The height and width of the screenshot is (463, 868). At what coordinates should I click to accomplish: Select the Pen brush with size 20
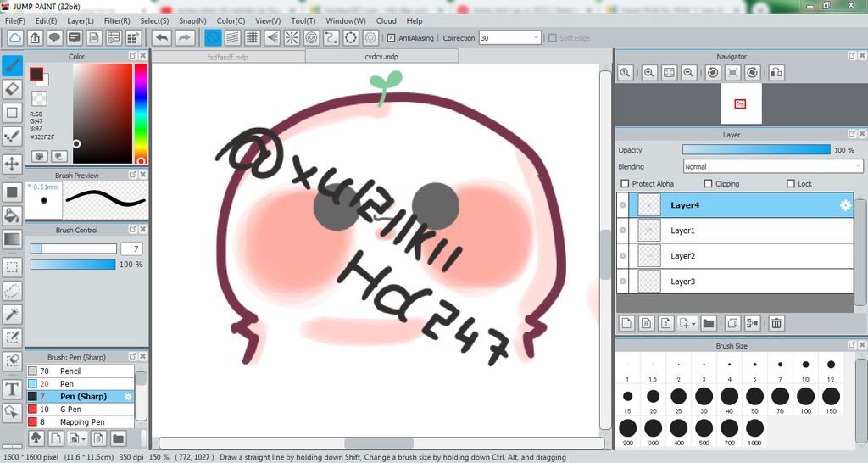tap(81, 384)
